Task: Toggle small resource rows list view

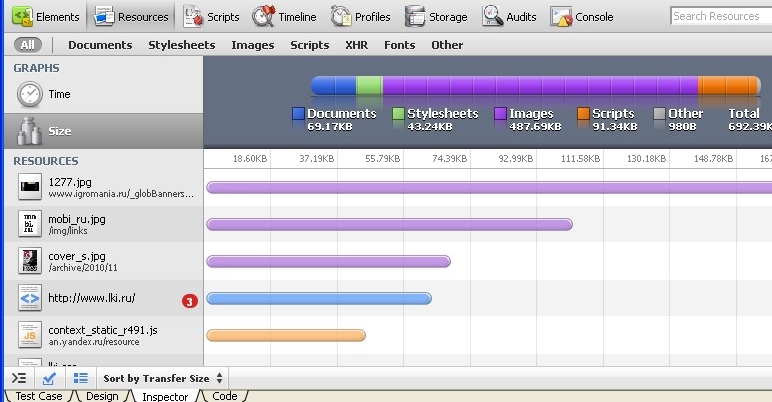Action: coord(81,378)
